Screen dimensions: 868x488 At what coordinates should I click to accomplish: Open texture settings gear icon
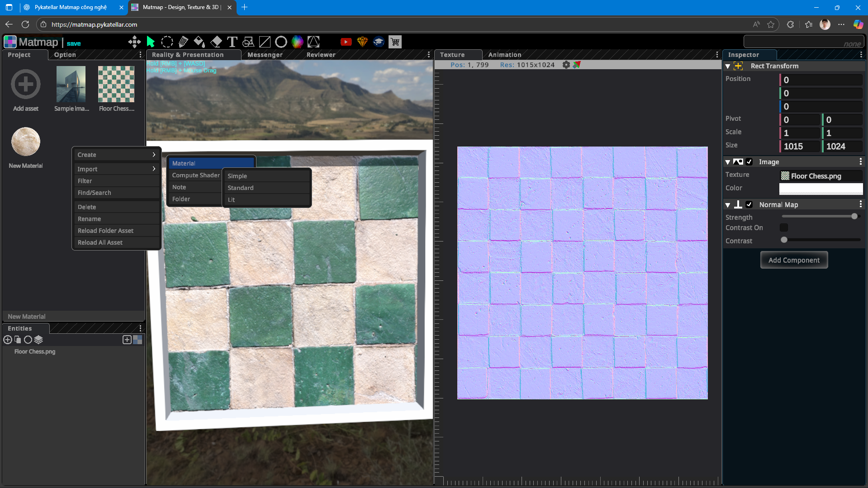point(566,65)
